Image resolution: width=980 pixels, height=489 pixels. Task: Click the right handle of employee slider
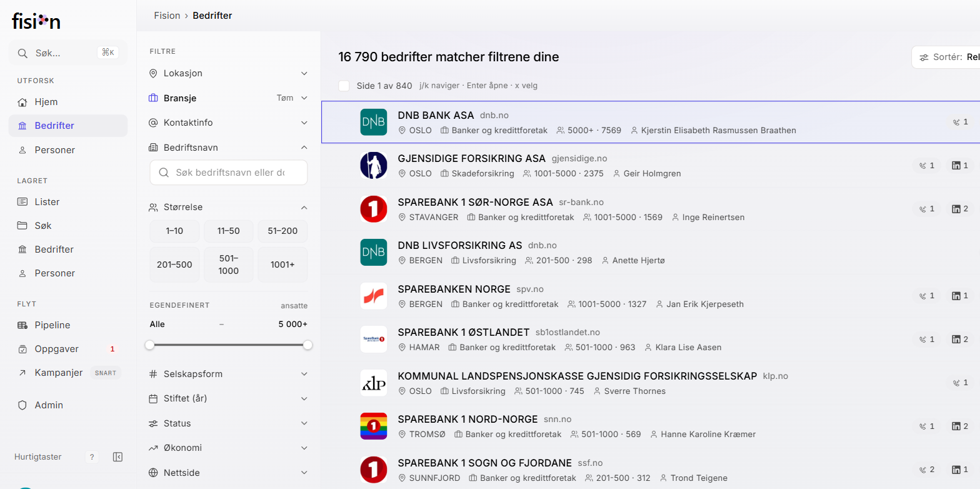pyautogui.click(x=307, y=345)
